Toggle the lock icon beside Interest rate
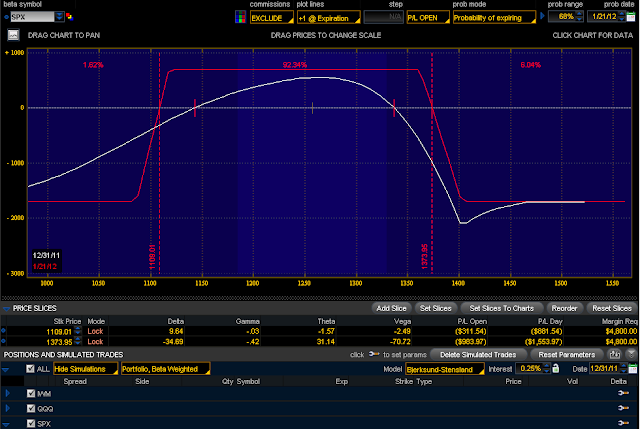 click(x=556, y=369)
